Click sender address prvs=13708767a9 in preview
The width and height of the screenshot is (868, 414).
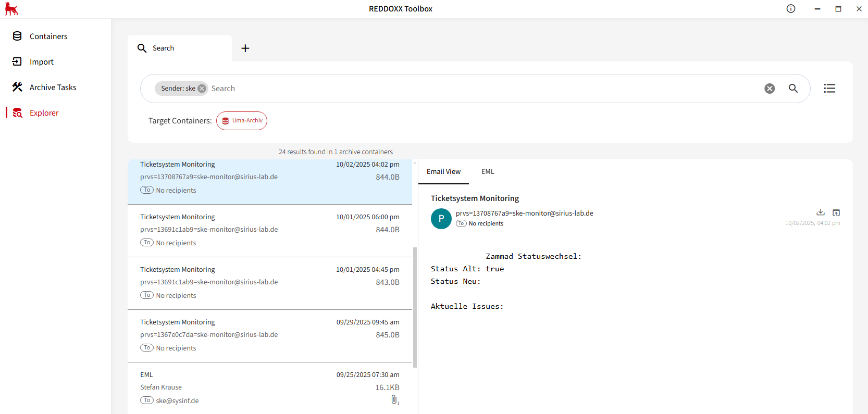[x=525, y=214]
